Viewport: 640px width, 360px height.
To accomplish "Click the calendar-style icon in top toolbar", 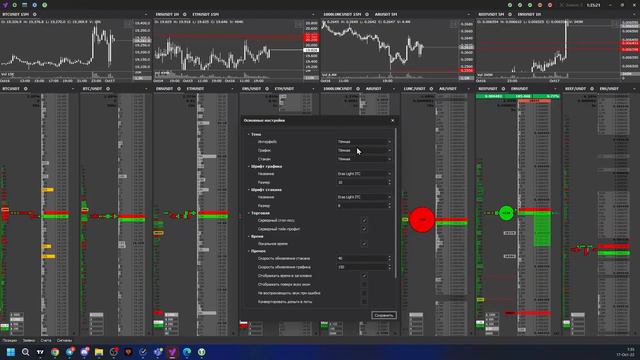I will coord(24,5).
